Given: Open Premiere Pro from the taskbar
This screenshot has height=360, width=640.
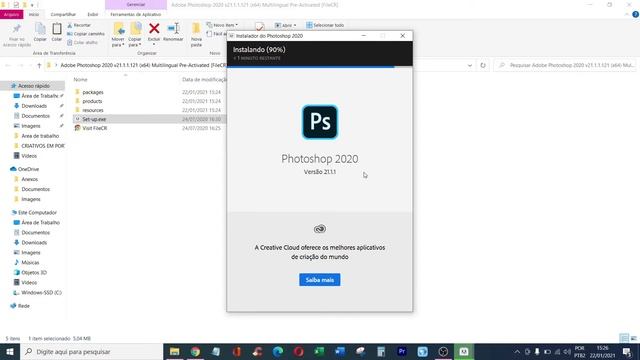Looking at the screenshot, I should pos(402,351).
